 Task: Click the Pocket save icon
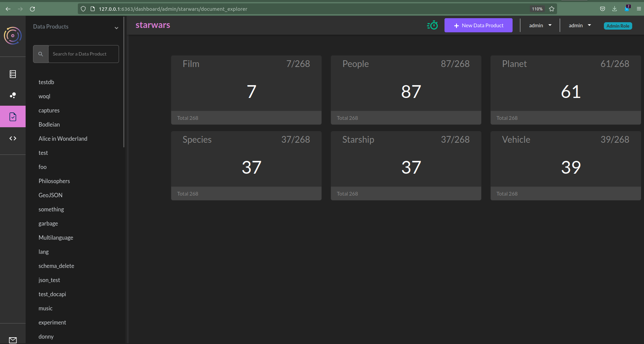pos(603,9)
